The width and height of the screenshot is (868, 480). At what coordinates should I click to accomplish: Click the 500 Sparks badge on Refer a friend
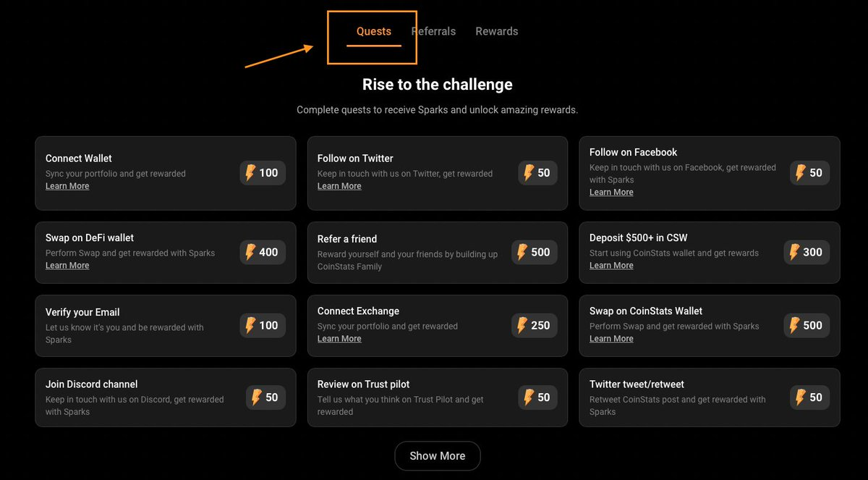point(535,252)
